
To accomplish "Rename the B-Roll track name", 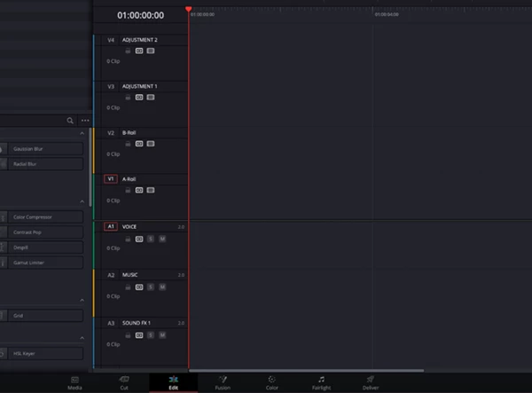I will coord(129,133).
